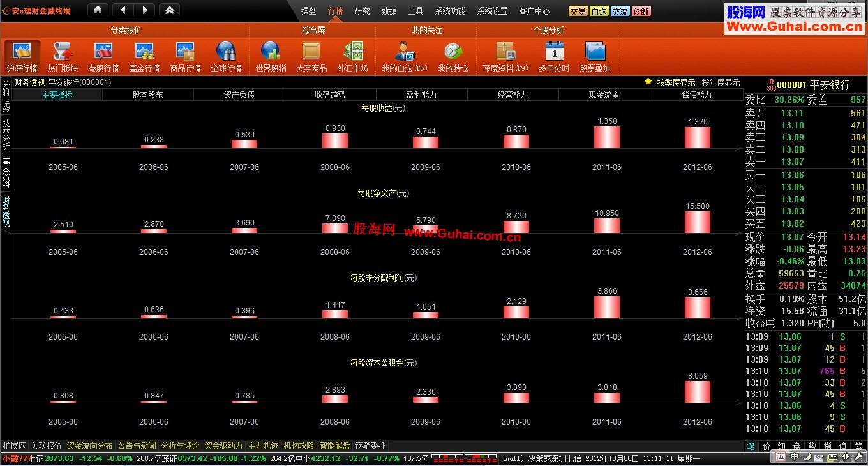This screenshot has height=466, width=868.
Task: Open 大宗商品 bulk commodities icon
Action: [311, 57]
